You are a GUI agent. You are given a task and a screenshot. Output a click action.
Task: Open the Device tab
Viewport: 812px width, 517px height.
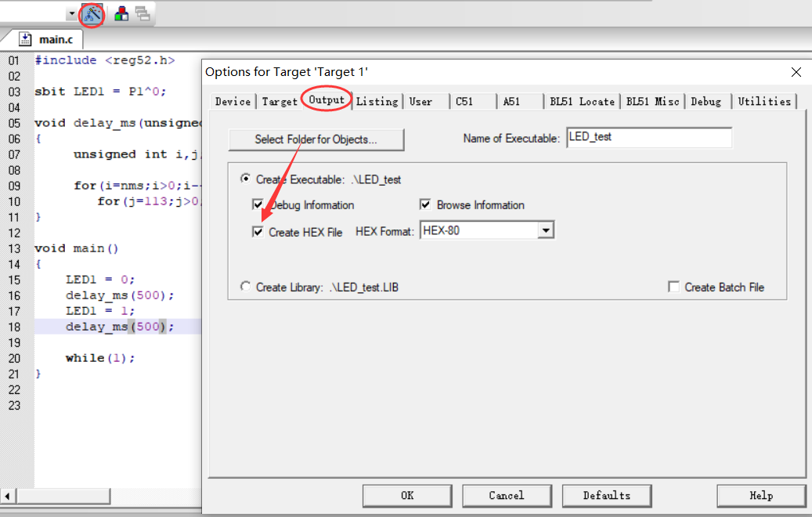233,102
